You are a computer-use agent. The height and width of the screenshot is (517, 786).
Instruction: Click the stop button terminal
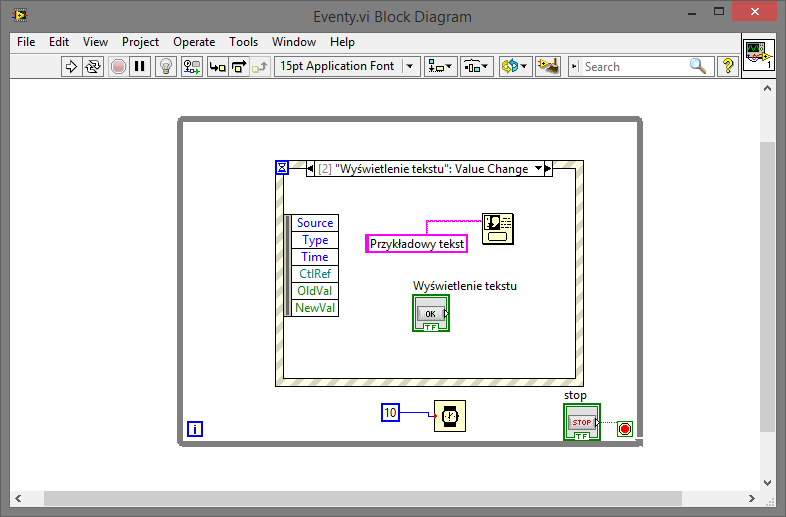pos(582,423)
